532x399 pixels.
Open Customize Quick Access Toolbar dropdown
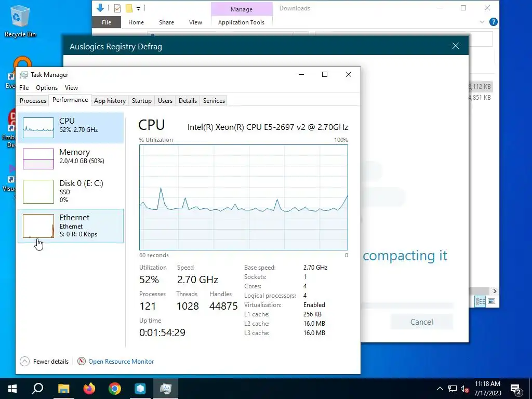pyautogui.click(x=138, y=8)
